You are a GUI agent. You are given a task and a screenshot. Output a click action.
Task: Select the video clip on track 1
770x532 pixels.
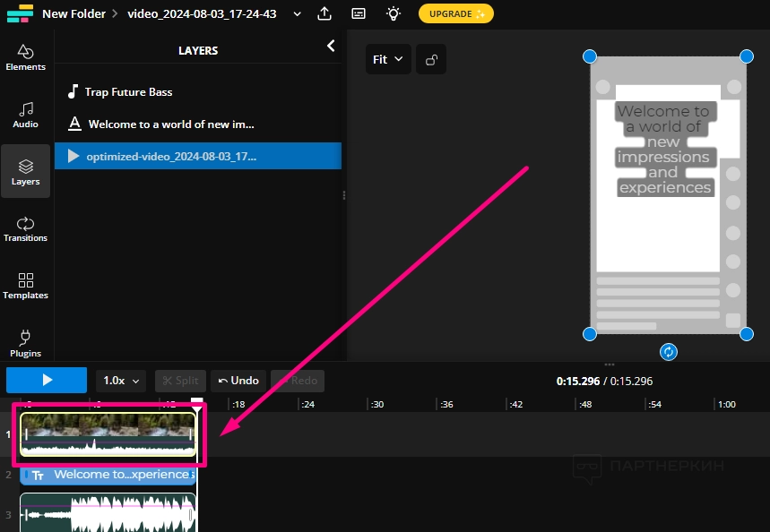(x=108, y=434)
